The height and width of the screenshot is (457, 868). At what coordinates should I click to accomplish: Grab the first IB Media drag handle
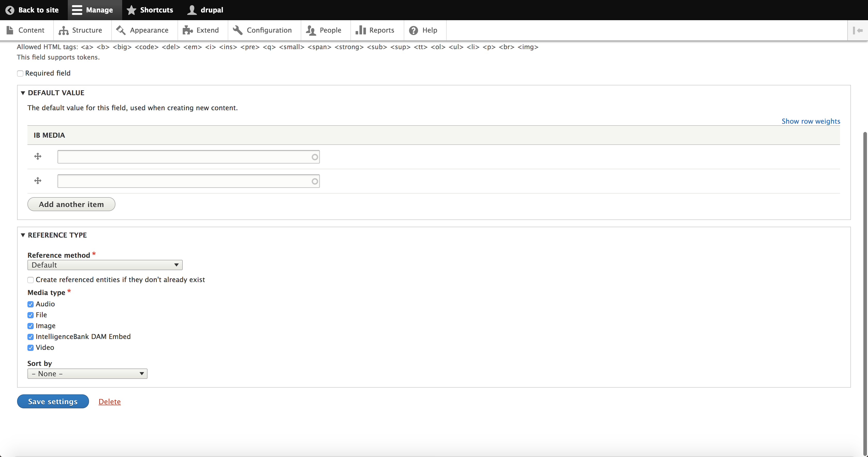[38, 156]
